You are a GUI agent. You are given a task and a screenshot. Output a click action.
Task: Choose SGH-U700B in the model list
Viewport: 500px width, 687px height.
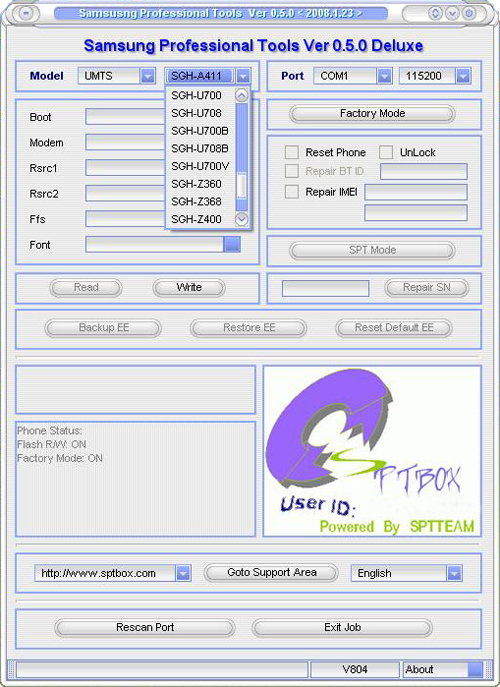click(x=200, y=131)
